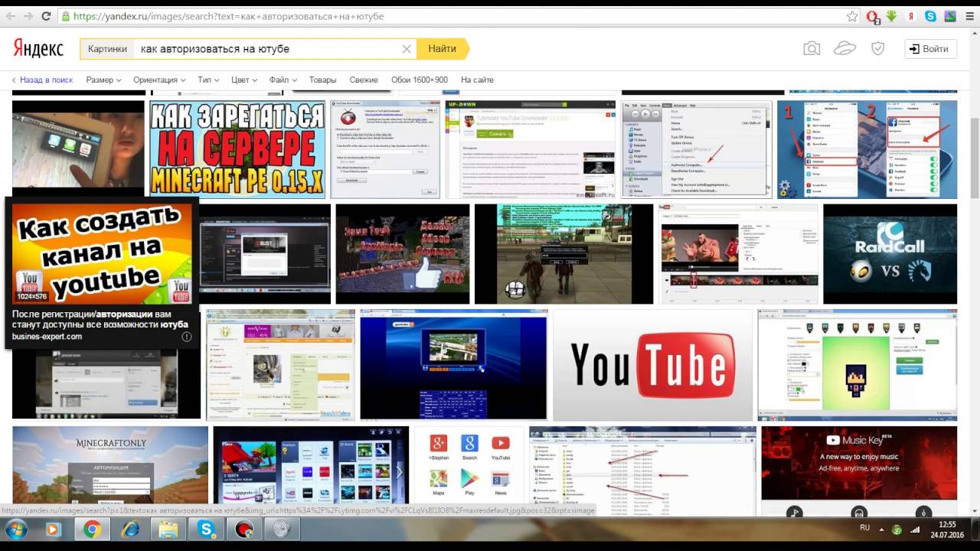Image resolution: width=980 pixels, height=551 pixels.
Task: Open the thumbs-up like thumbnail
Action: pos(403,254)
